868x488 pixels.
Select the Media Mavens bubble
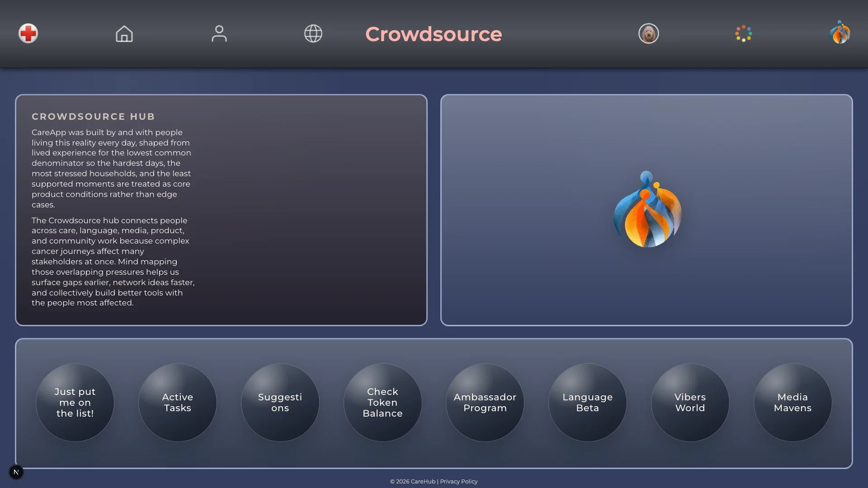(793, 403)
